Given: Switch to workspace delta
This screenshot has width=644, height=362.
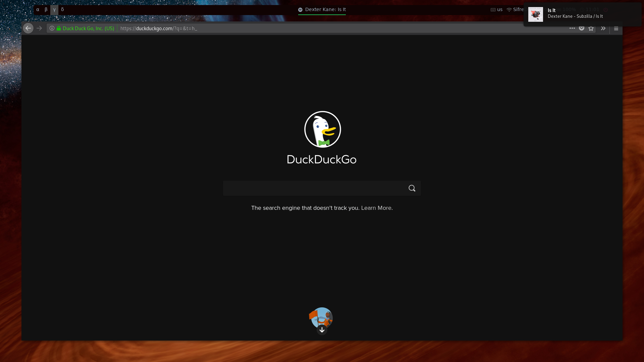Looking at the screenshot, I should (62, 10).
